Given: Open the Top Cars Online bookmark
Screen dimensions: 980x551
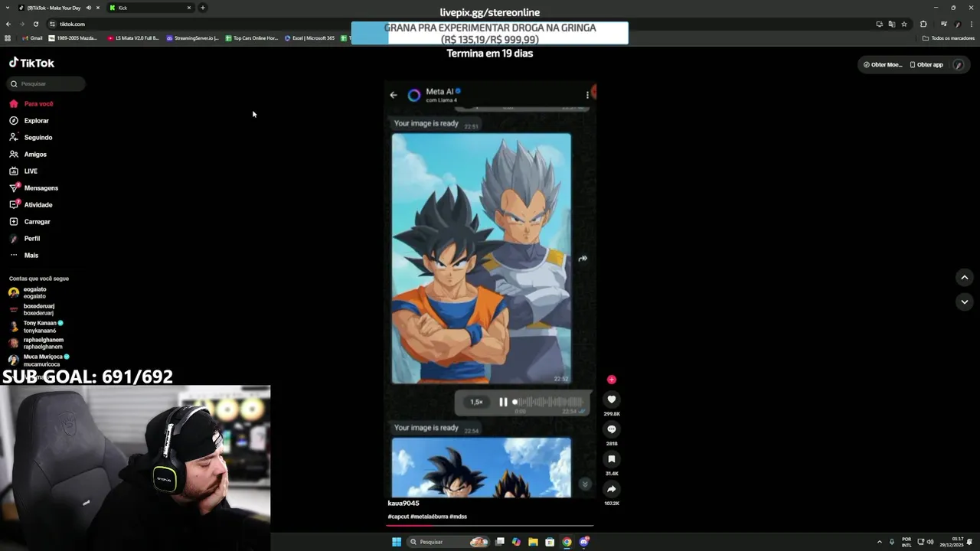Looking at the screenshot, I should coord(252,38).
